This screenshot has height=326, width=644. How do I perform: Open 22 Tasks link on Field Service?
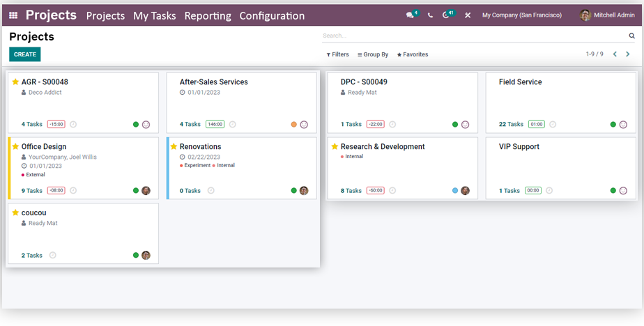coord(511,124)
